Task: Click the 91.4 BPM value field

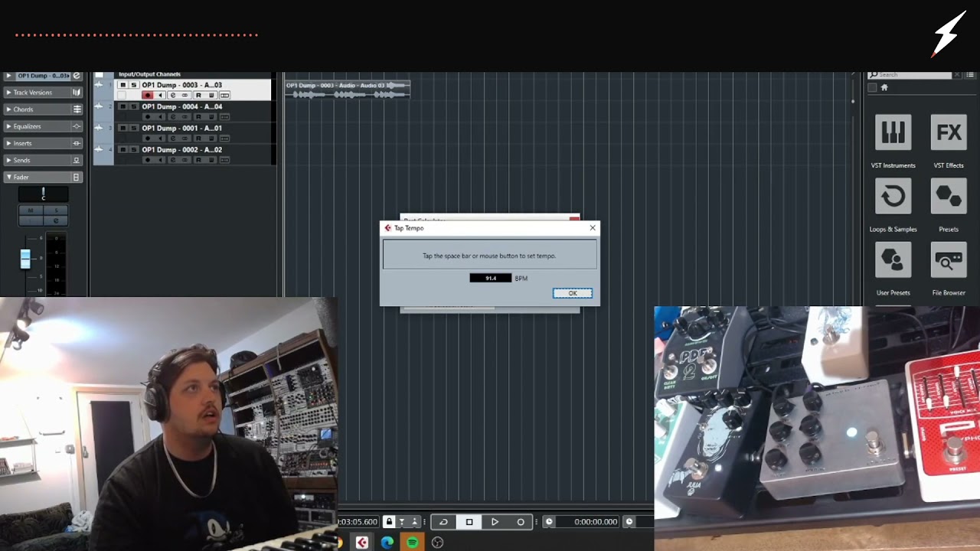Action: tap(490, 278)
